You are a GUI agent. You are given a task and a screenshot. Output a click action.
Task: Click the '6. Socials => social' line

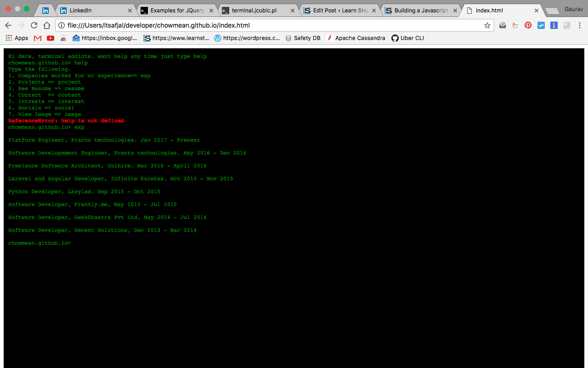[x=41, y=108]
